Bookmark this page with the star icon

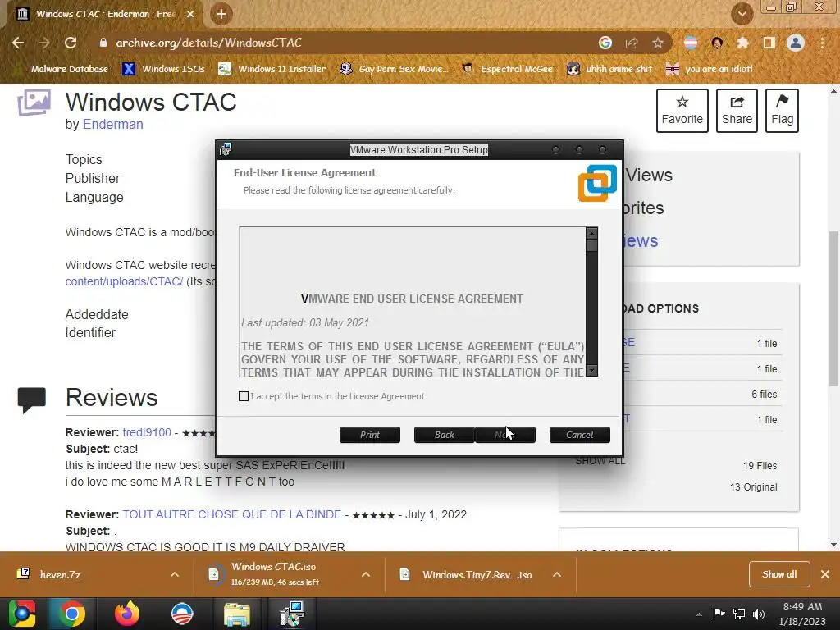(658, 43)
